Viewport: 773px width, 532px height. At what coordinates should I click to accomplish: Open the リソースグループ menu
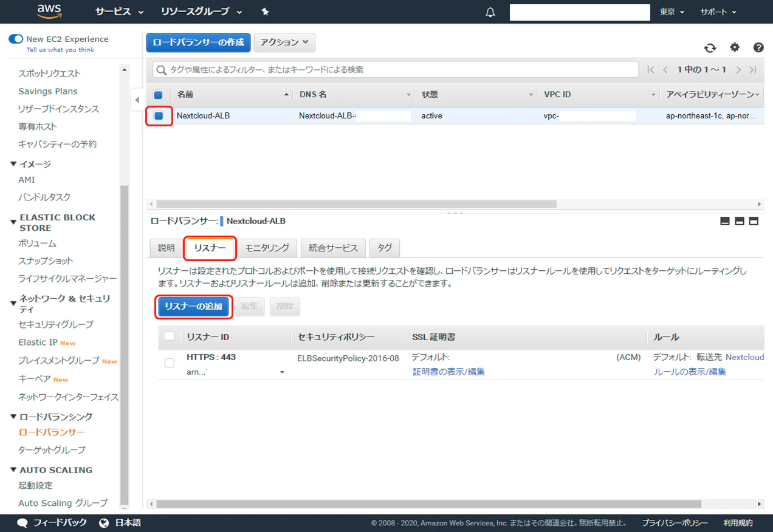pos(202,12)
